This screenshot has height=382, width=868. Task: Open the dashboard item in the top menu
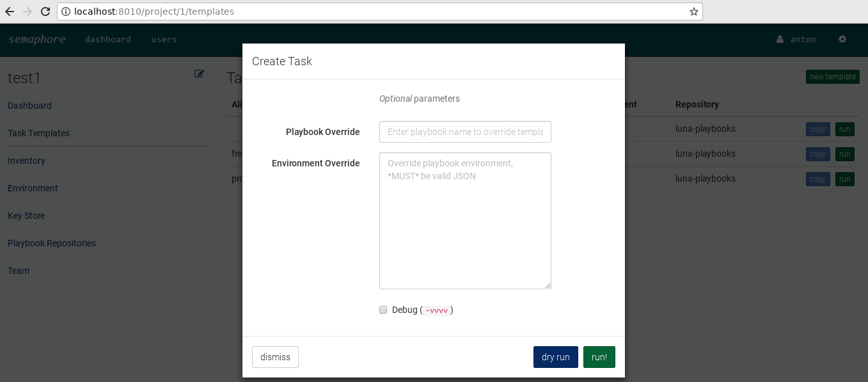coord(108,39)
